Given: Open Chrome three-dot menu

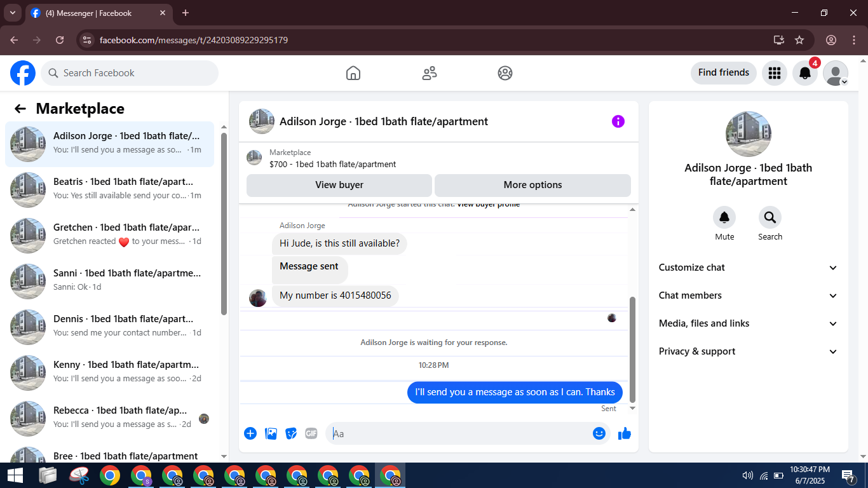Looking at the screenshot, I should tap(853, 40).
